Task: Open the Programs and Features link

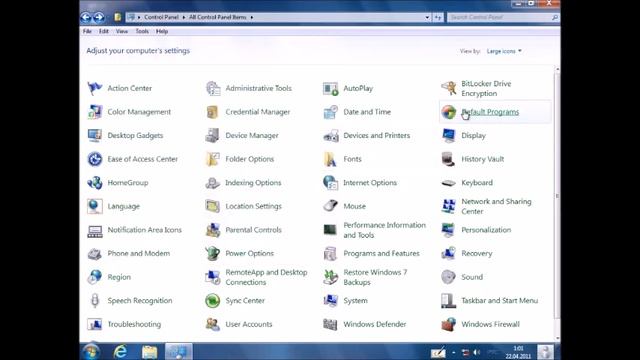Action: pos(381,253)
